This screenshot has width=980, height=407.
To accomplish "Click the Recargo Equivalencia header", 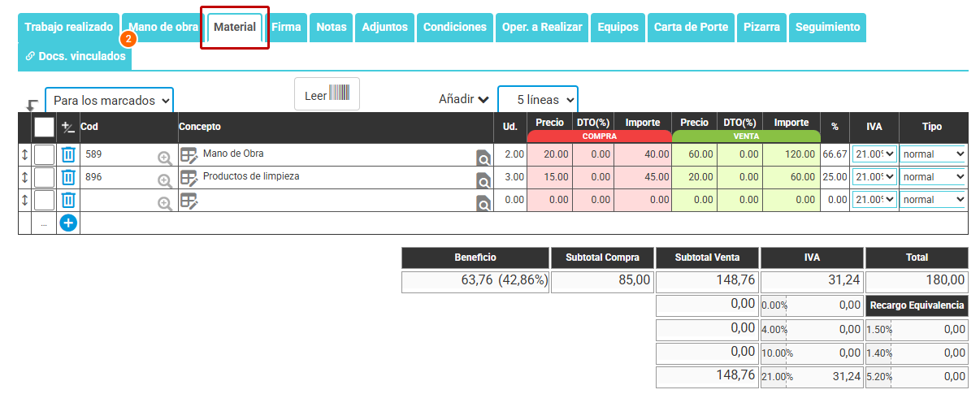I will (917, 306).
